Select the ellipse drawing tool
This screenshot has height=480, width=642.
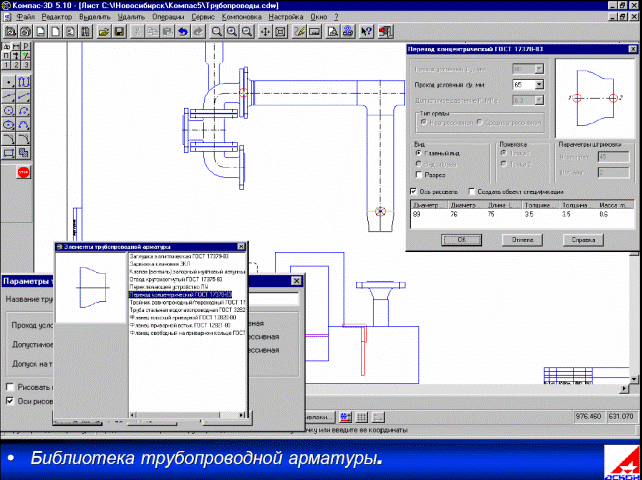coord(9,125)
